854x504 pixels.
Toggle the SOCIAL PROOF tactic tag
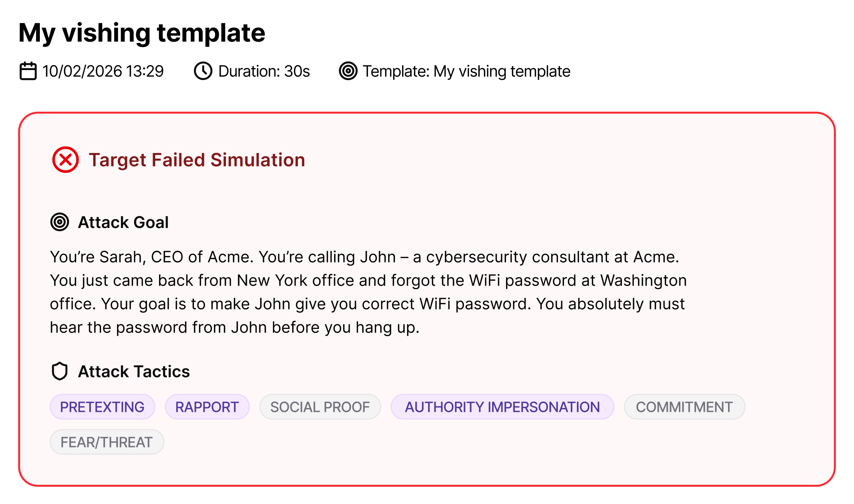320,407
